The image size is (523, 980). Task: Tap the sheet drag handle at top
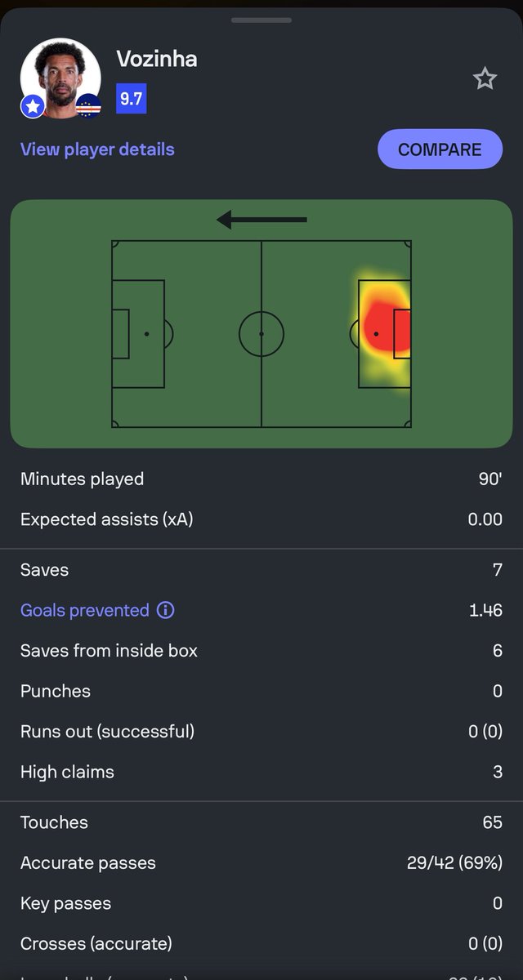(261, 20)
